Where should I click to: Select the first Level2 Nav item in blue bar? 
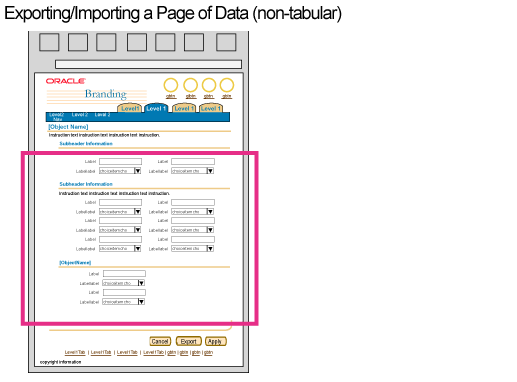pyautogui.click(x=57, y=117)
